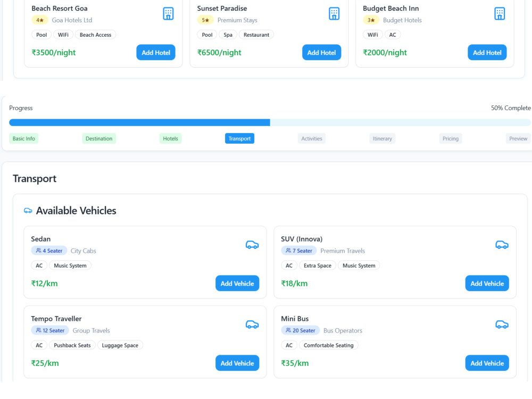This screenshot has width=532, height=399.
Task: Add the SUV (Innova) vehicle
Action: (x=487, y=284)
